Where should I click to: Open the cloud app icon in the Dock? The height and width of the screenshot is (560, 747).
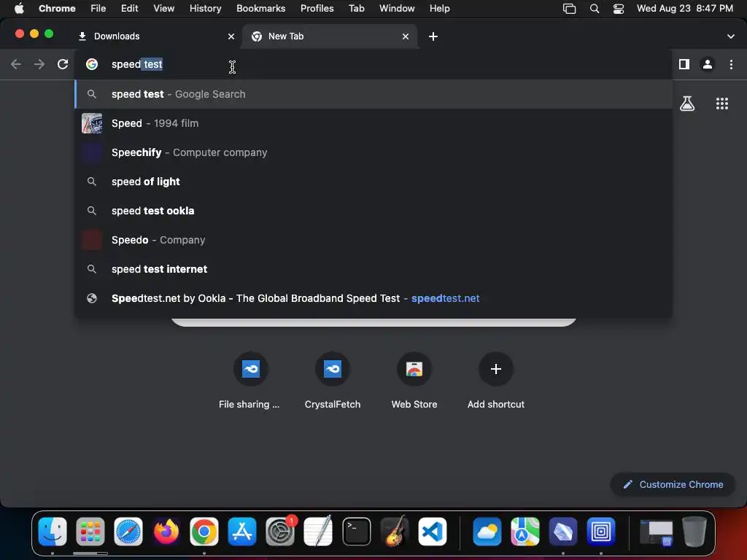[x=487, y=531]
